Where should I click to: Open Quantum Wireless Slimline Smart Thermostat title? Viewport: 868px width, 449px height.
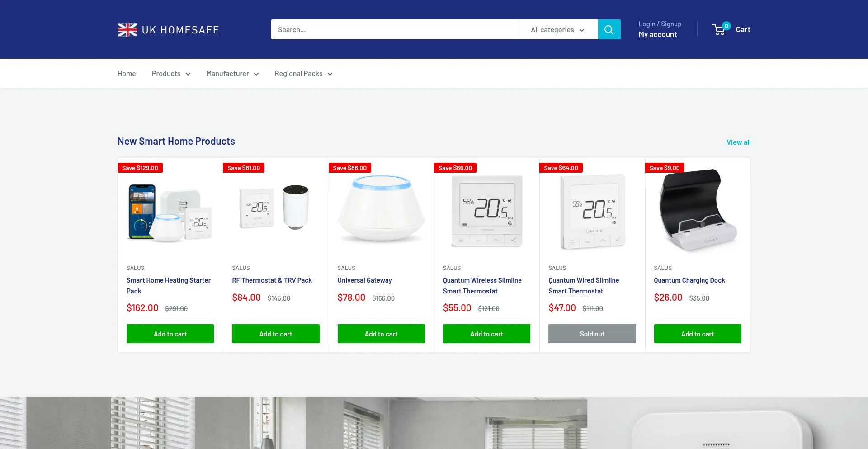pos(482,286)
